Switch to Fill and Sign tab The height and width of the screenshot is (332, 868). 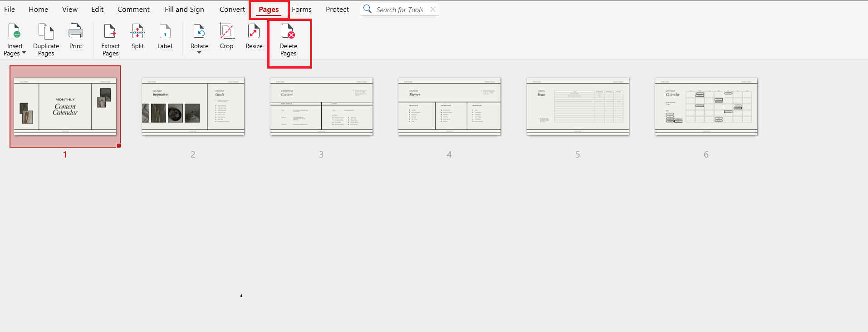coord(184,9)
